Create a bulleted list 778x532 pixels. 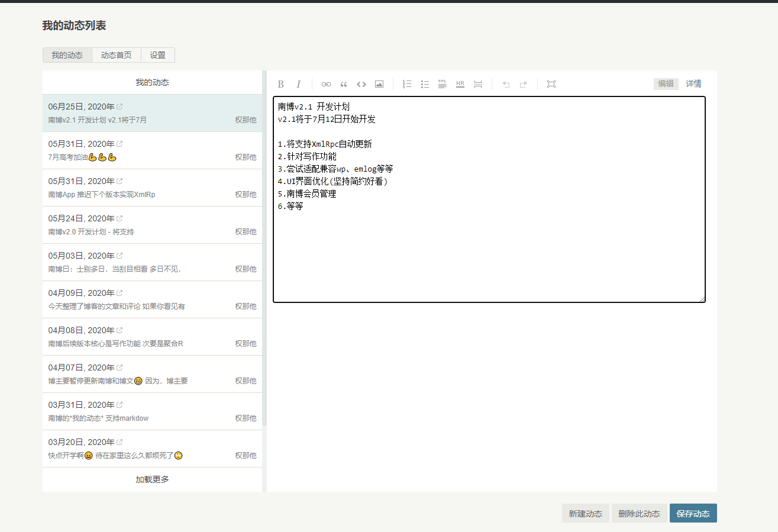[x=425, y=84]
